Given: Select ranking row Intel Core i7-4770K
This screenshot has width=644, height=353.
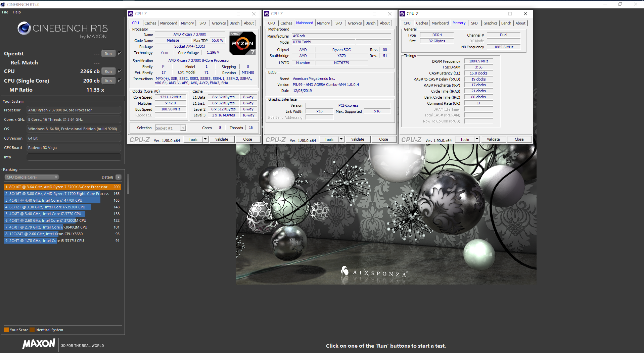Looking at the screenshot, I should (x=62, y=200).
